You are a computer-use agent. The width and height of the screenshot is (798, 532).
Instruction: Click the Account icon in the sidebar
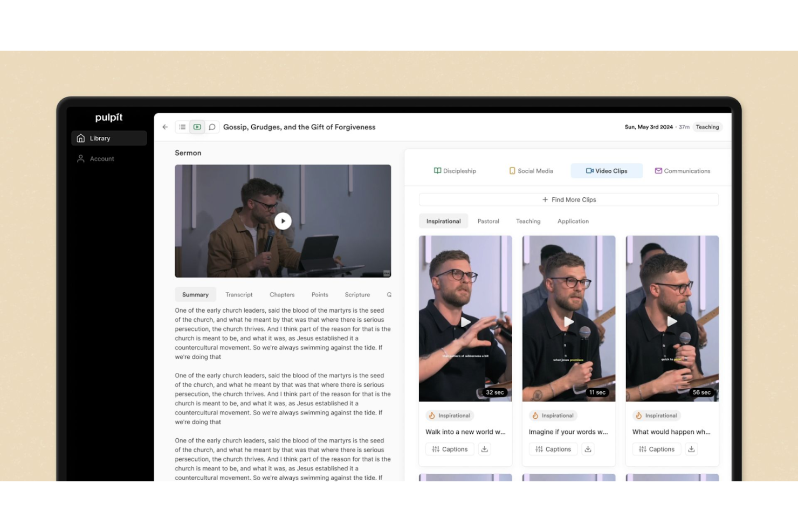click(x=81, y=158)
